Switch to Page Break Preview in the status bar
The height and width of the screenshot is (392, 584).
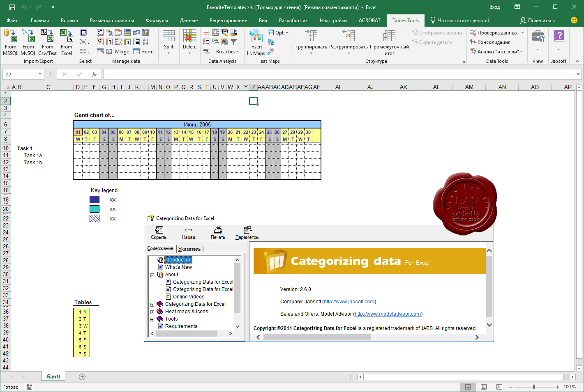click(x=499, y=387)
